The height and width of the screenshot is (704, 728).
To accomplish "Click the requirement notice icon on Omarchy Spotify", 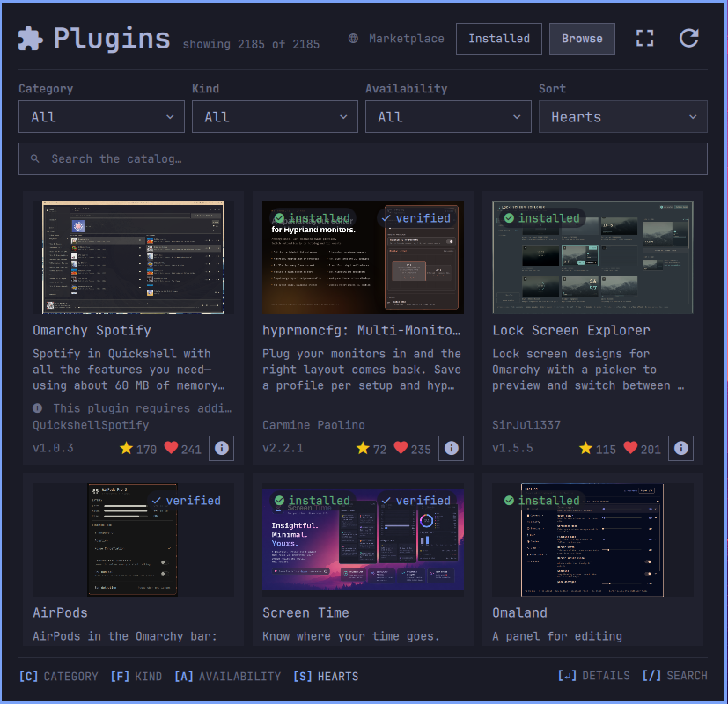I will [38, 408].
